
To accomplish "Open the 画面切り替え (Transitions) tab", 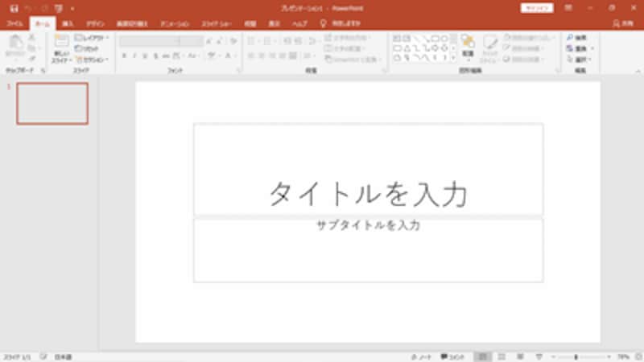I will [x=132, y=24].
